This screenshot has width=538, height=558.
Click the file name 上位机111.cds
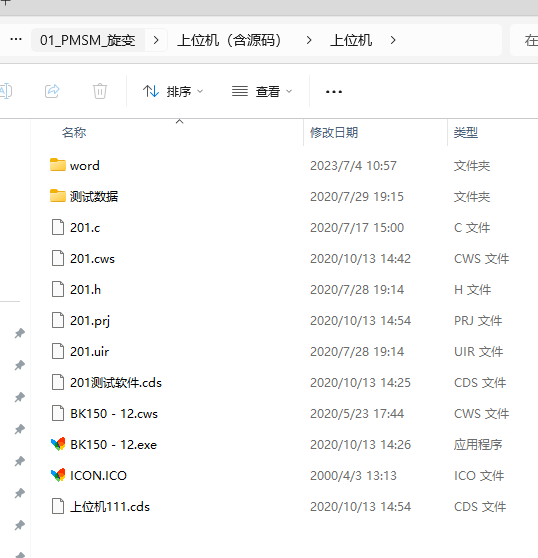coord(110,506)
